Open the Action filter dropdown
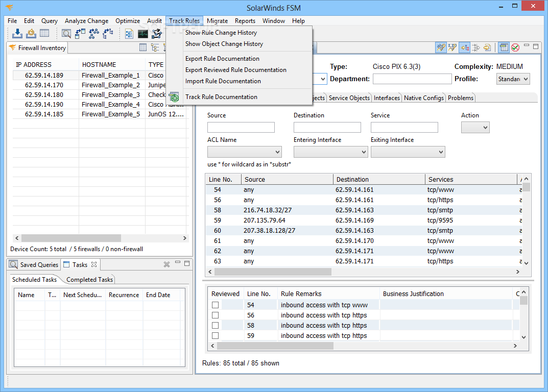 [x=475, y=128]
